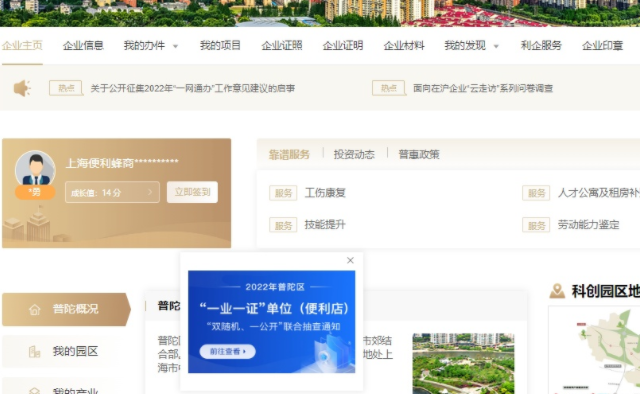640x394 pixels.
Task: Open the 企业信息 menu item
Action: [83, 45]
